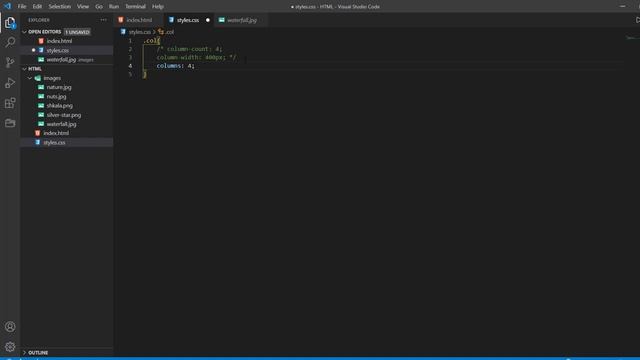
Task: Open the Source Control view
Action: 10,62
